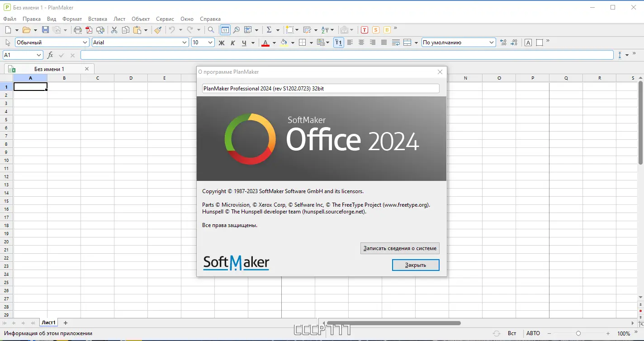Viewport: 644px width, 341px height.
Task: Open the Формат menu
Action: point(72,19)
